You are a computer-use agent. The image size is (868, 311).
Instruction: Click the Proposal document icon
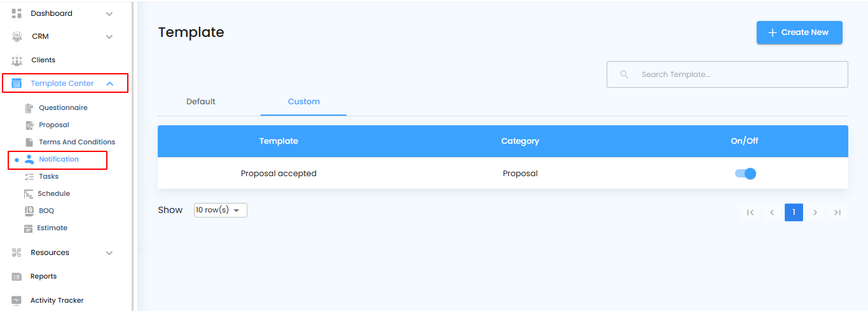tap(29, 125)
